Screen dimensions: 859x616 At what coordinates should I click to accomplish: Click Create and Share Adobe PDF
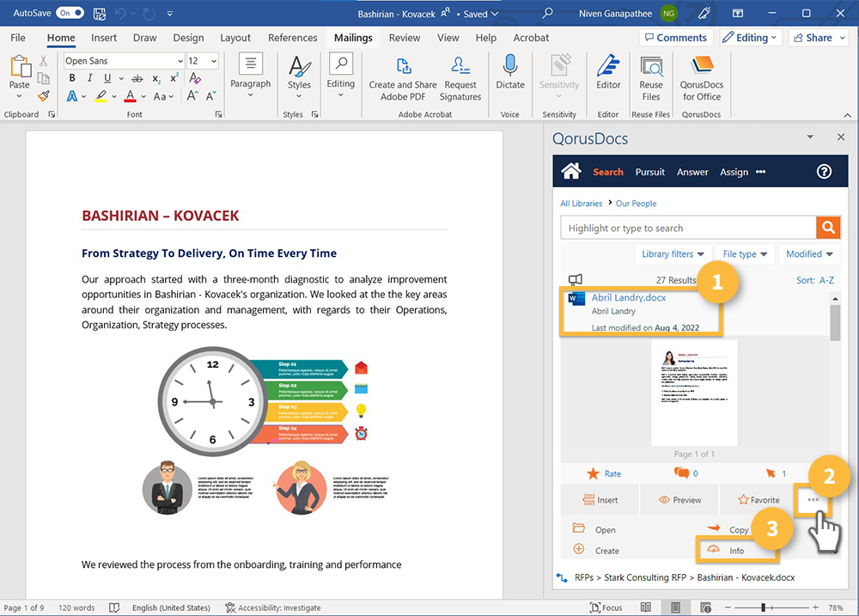coord(403,79)
